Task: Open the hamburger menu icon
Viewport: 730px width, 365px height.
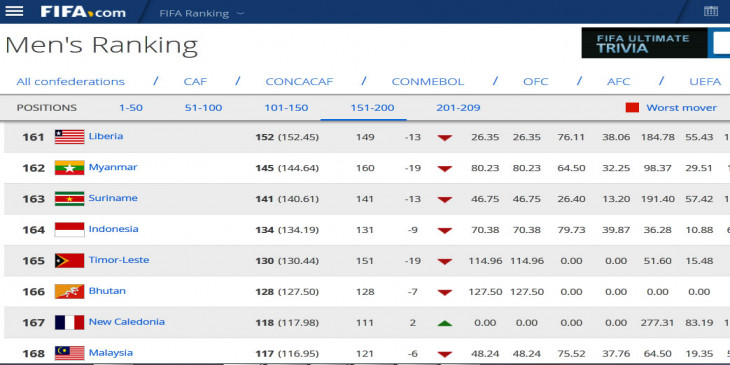Action: (14, 11)
